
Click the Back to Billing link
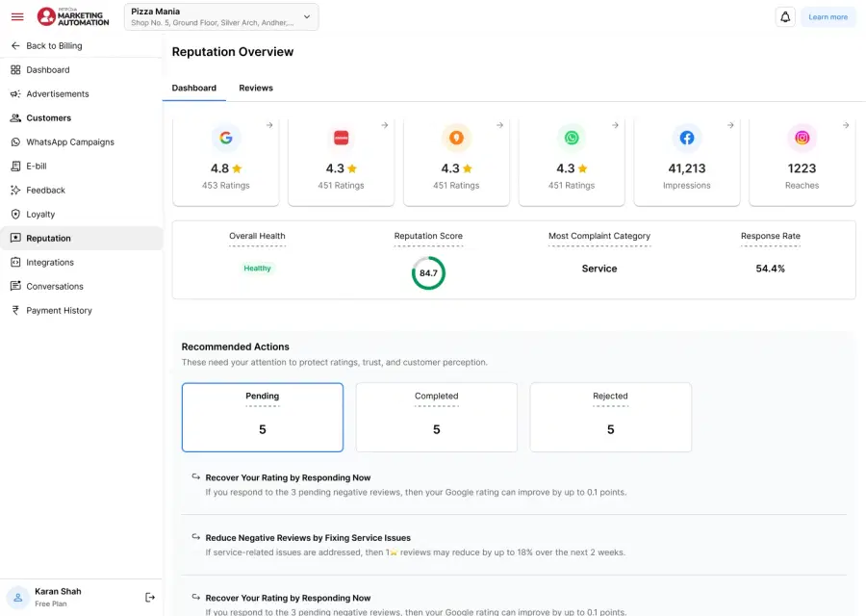pos(54,46)
